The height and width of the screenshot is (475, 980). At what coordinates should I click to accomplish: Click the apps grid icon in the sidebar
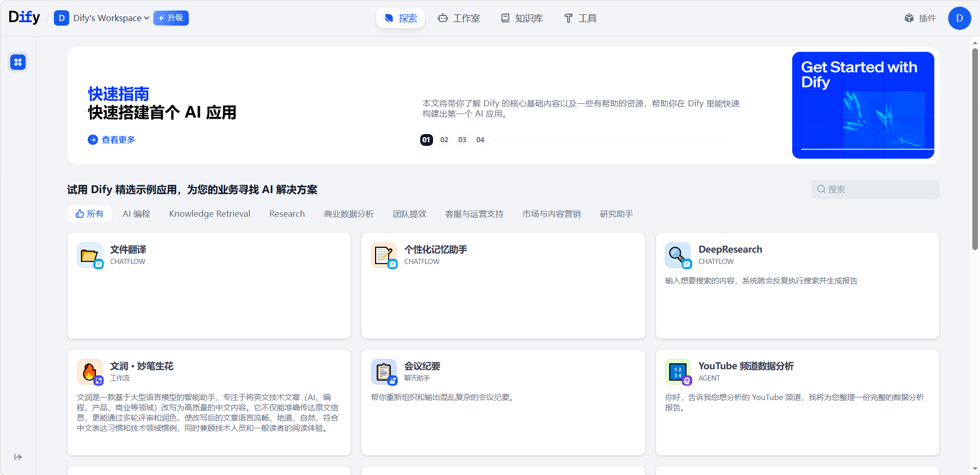point(18,62)
